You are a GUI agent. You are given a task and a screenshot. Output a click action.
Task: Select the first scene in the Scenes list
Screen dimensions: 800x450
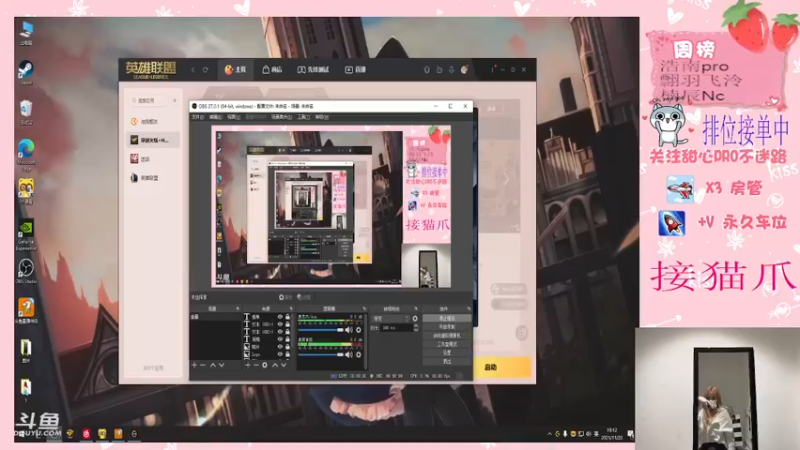point(215,317)
